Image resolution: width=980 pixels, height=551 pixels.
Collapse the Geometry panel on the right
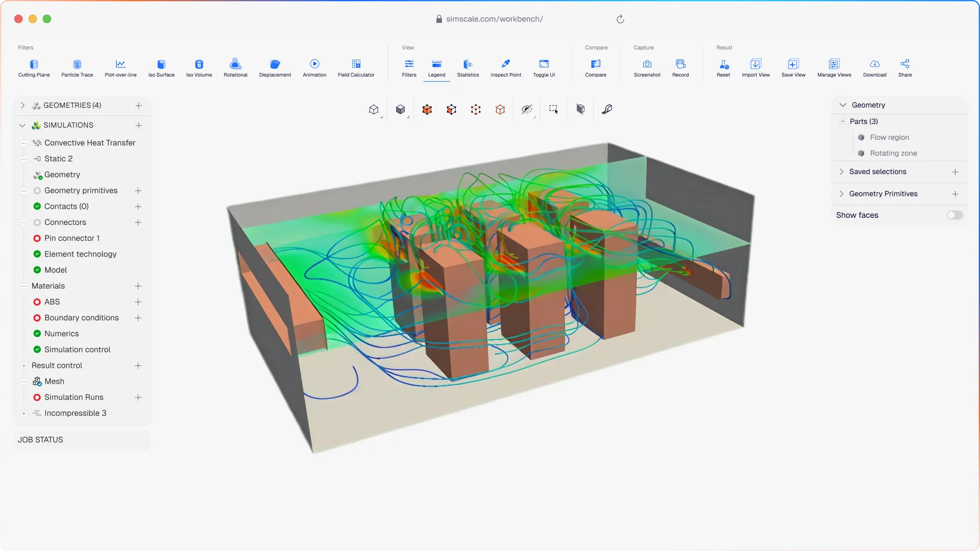pyautogui.click(x=843, y=105)
